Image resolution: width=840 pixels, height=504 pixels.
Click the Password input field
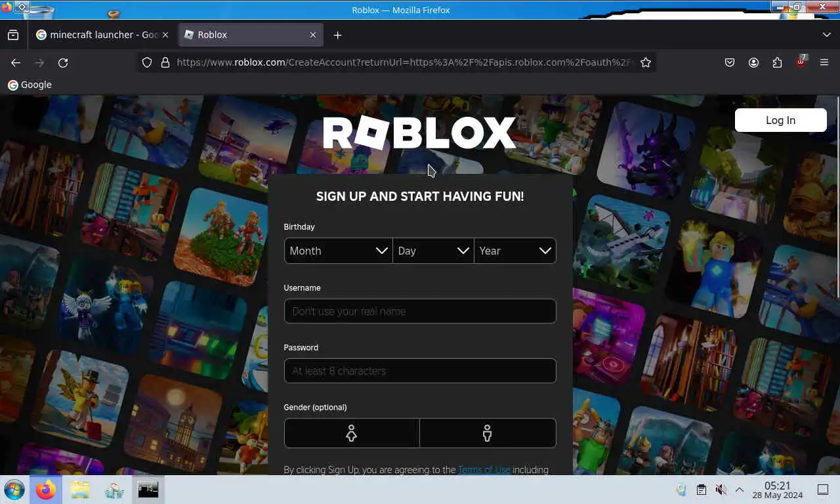pyautogui.click(x=420, y=371)
